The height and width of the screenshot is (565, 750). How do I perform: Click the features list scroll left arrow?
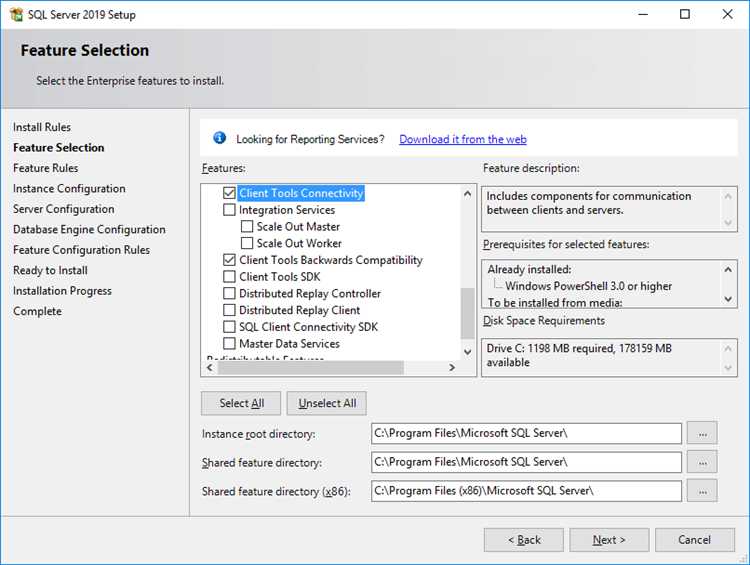click(210, 367)
